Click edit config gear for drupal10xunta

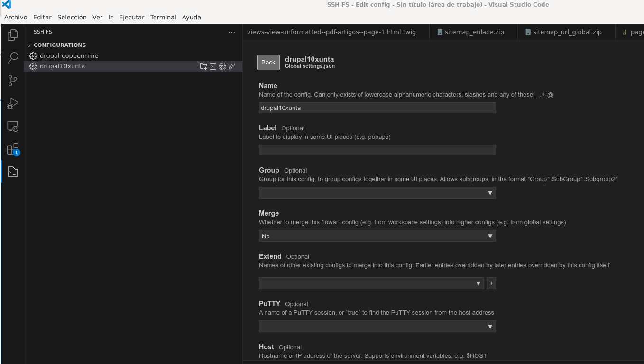coord(222,66)
